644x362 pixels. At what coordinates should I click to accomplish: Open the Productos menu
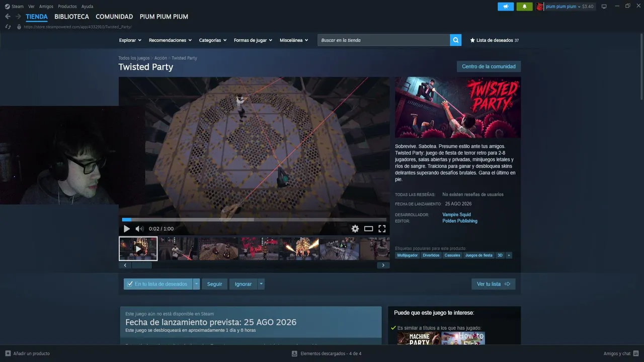pos(67,7)
